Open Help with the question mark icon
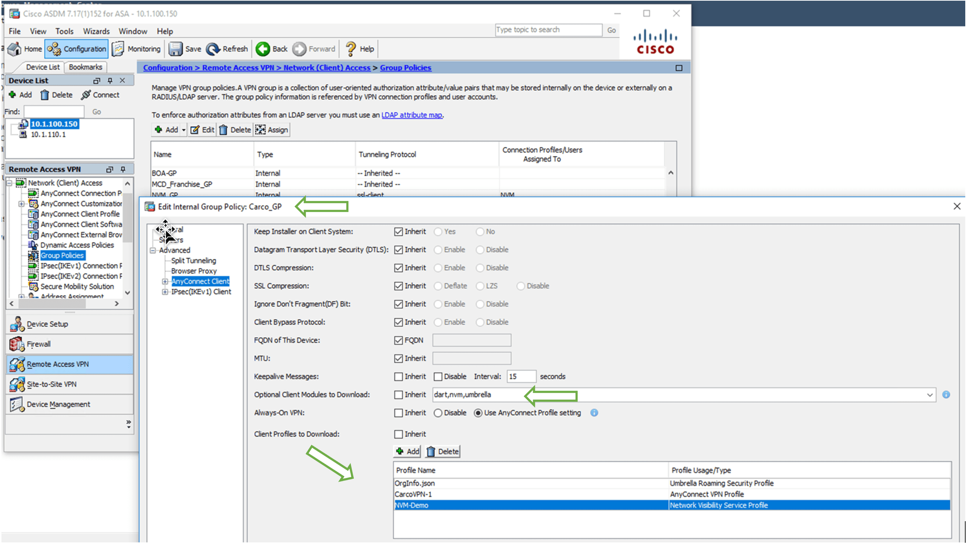980x560 pixels. coord(351,49)
